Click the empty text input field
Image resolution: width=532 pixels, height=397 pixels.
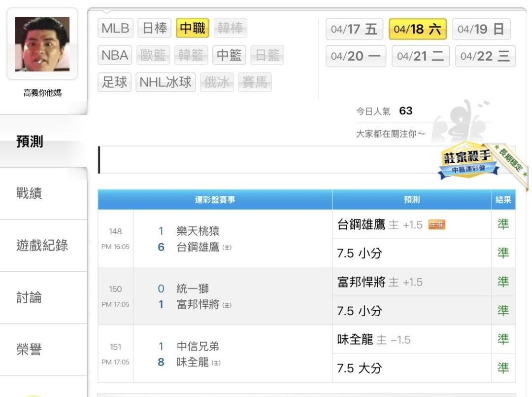(x=266, y=160)
